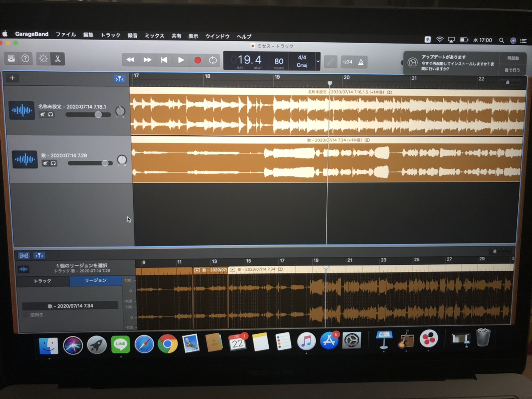Toggle the Metronome button
The width and height of the screenshot is (532, 399).
coord(361,62)
